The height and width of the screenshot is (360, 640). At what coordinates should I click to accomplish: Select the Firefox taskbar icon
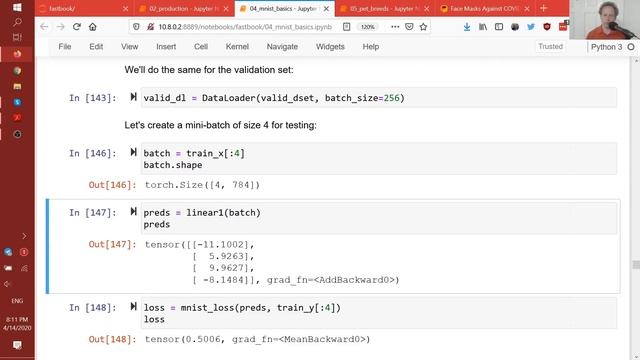(17, 54)
